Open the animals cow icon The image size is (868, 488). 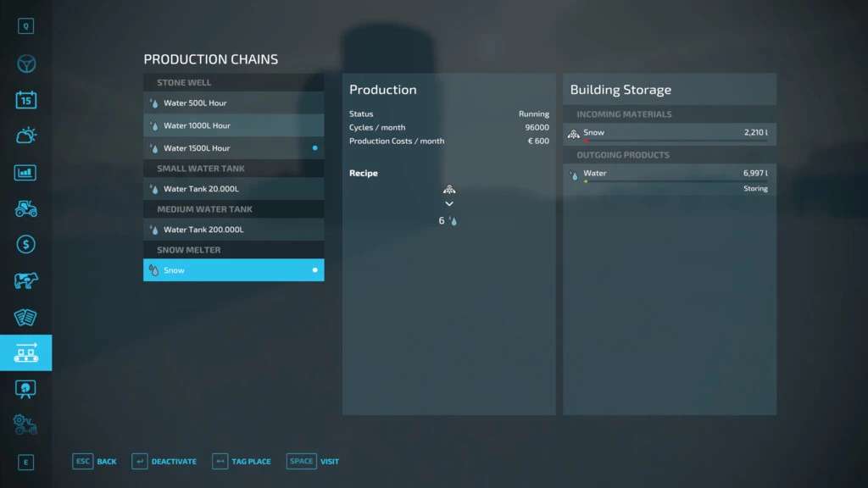click(x=26, y=280)
